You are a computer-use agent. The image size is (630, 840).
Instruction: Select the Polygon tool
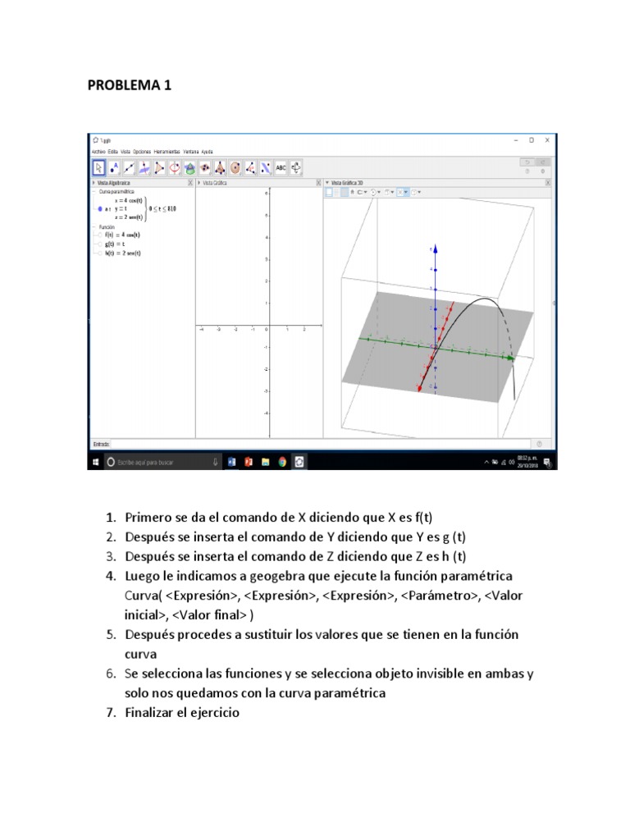click(x=159, y=167)
